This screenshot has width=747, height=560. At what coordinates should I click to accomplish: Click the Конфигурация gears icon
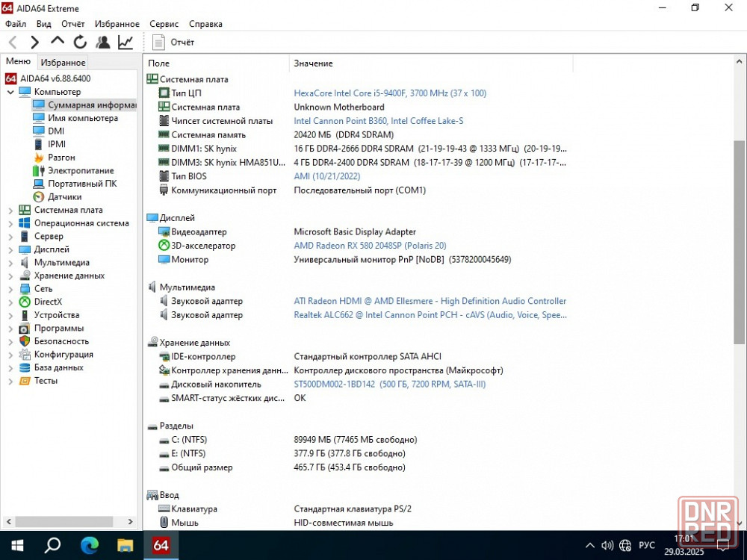(x=25, y=354)
